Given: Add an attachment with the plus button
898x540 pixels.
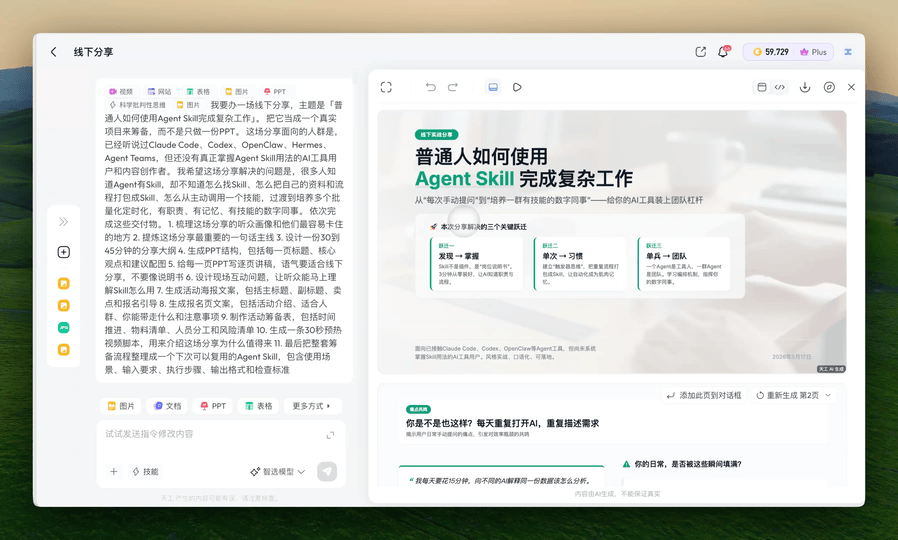Looking at the screenshot, I should click(x=113, y=472).
